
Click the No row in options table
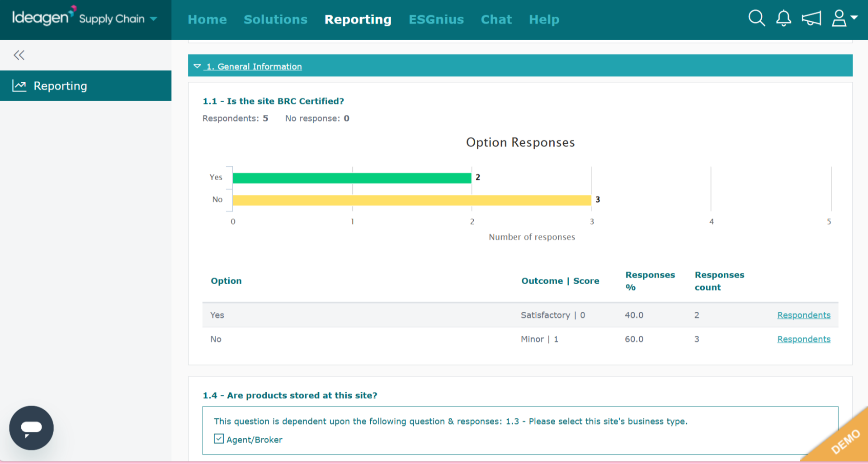point(520,339)
